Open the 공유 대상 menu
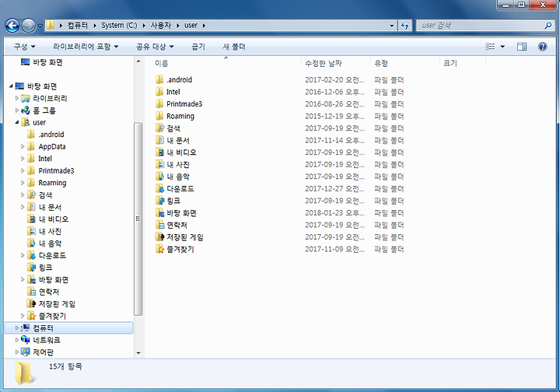The width and height of the screenshot is (560, 392). click(155, 47)
